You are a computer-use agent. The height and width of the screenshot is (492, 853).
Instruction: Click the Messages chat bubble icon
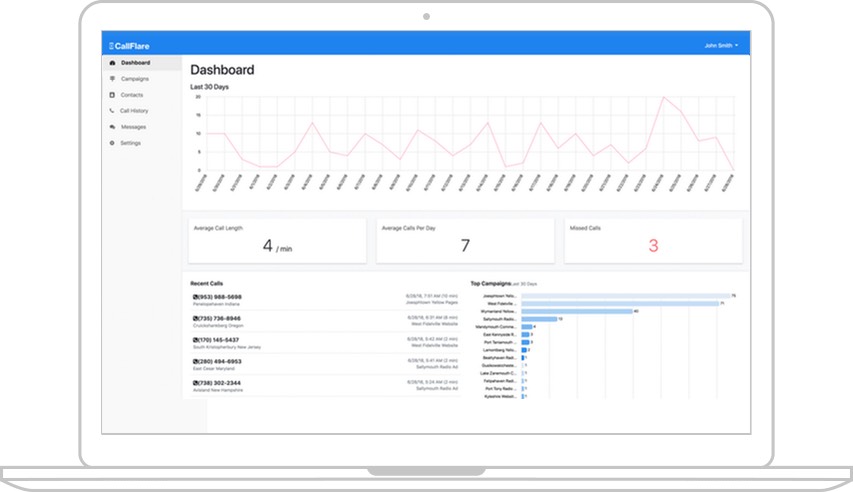pyautogui.click(x=113, y=127)
